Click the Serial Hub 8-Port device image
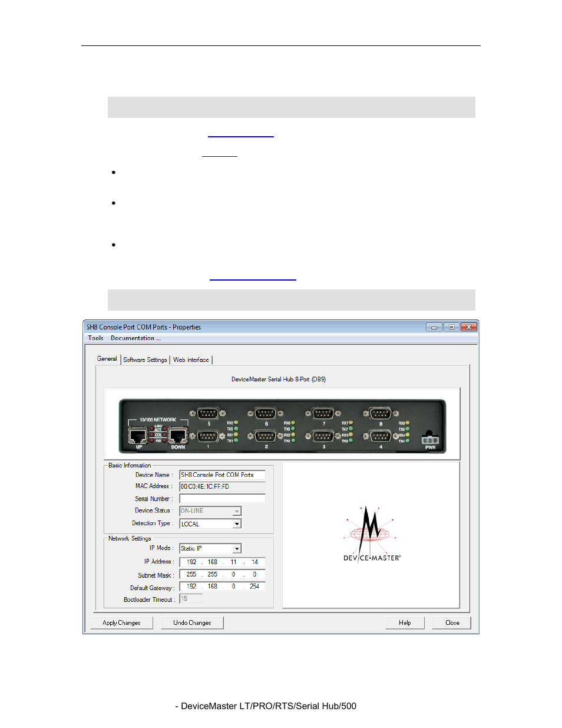The width and height of the screenshot is (562, 728). coord(282,426)
